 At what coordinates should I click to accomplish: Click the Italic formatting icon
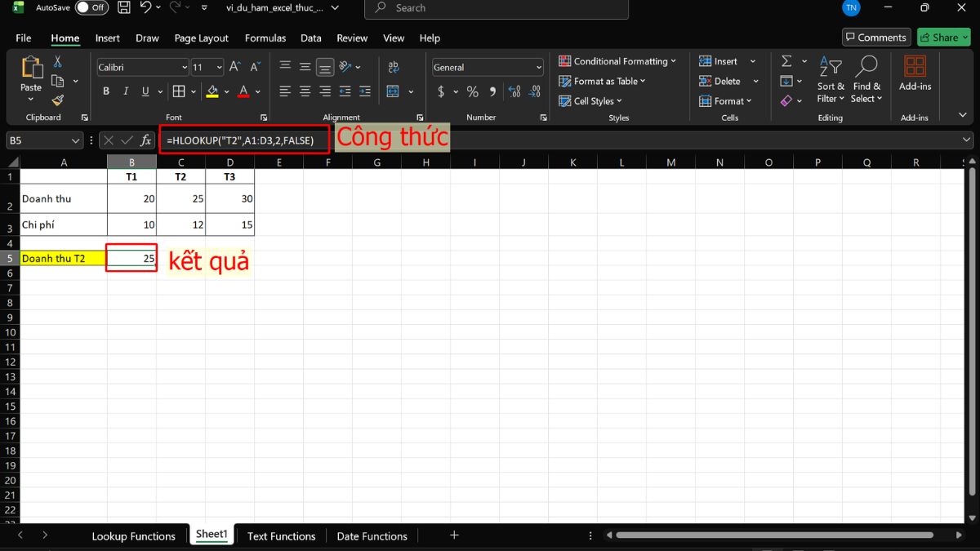[x=126, y=91]
